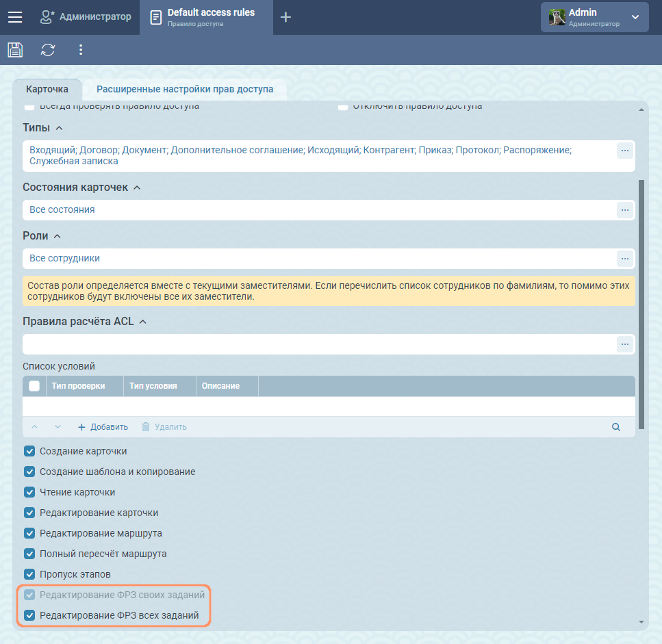The image size is (662, 644).
Task: Open the Роли field ellipsis button
Action: (x=624, y=258)
